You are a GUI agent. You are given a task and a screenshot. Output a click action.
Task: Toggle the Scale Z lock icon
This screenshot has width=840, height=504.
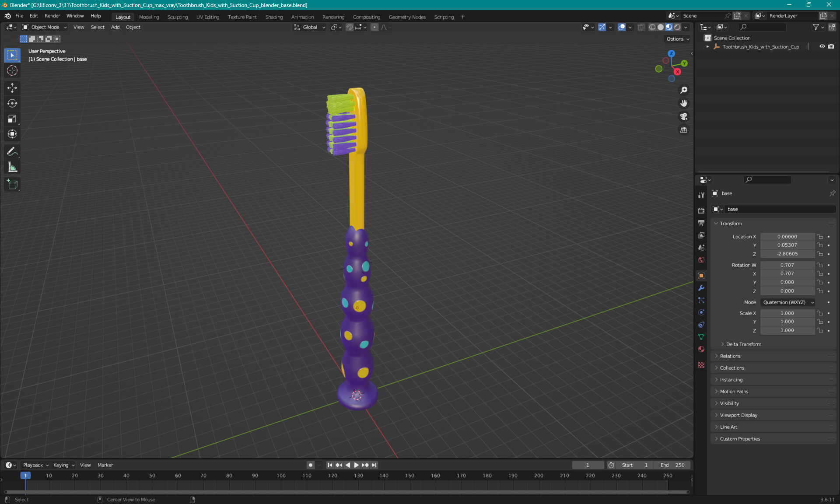(x=820, y=330)
